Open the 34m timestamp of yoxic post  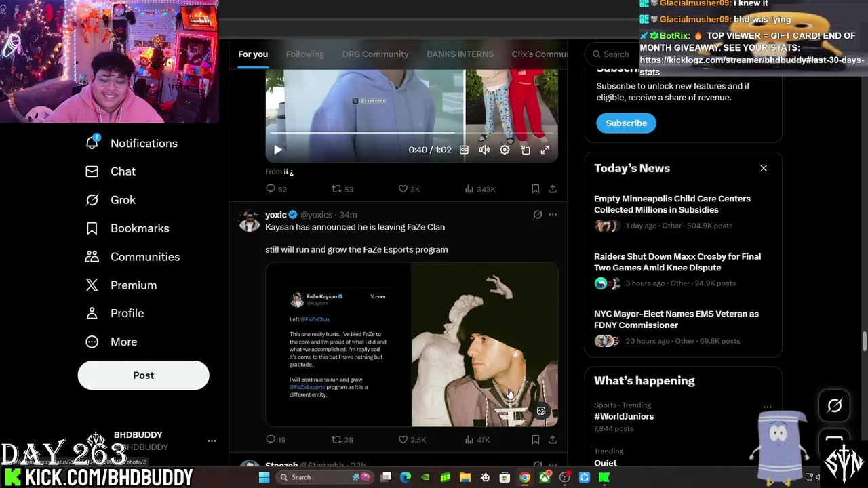click(348, 215)
